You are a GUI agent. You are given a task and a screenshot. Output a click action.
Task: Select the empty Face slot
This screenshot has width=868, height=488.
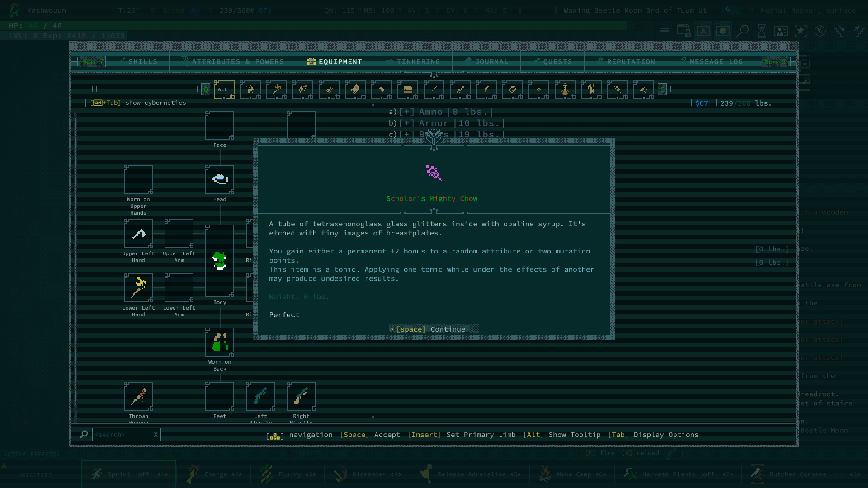point(220,125)
